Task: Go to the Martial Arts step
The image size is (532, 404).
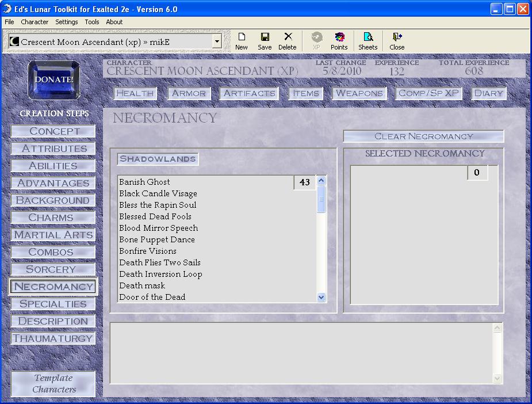Action: coord(53,235)
